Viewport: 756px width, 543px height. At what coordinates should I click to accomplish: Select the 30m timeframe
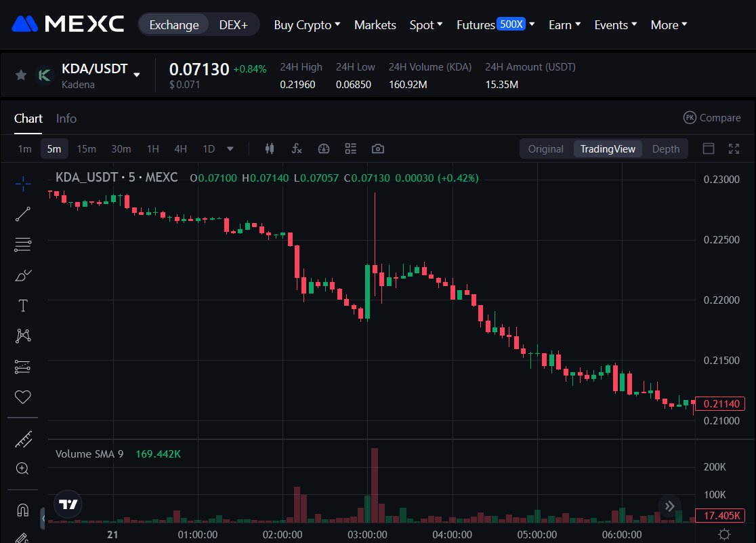tap(121, 148)
